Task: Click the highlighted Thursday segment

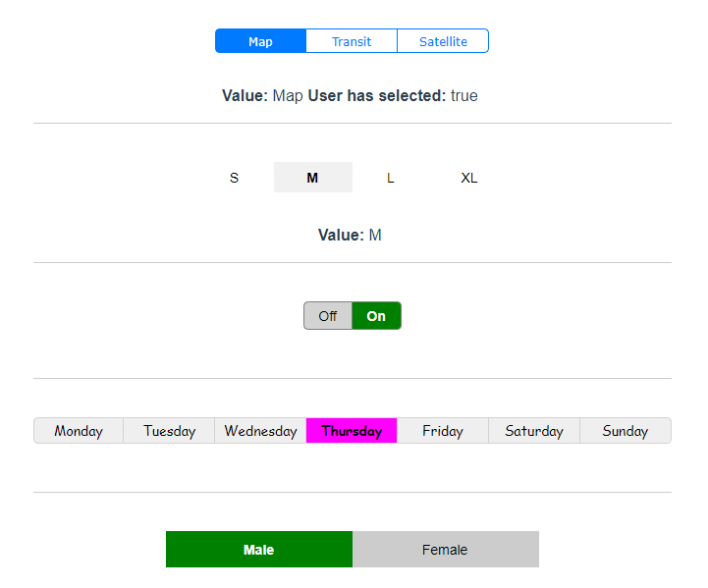Action: click(x=352, y=431)
